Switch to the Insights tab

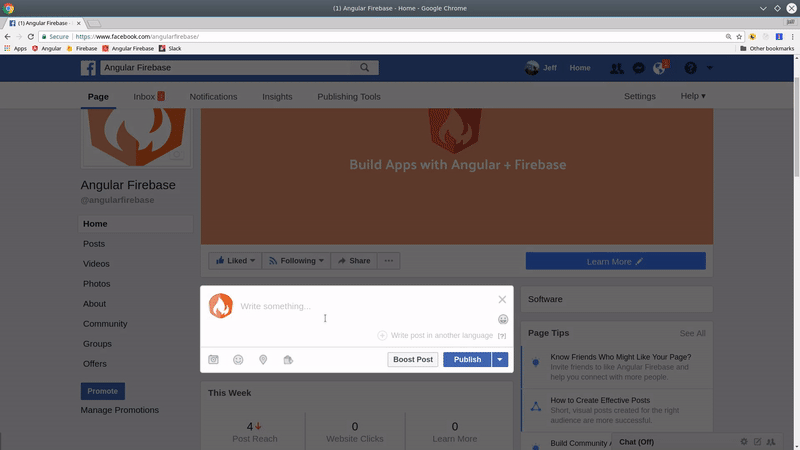[x=277, y=97]
